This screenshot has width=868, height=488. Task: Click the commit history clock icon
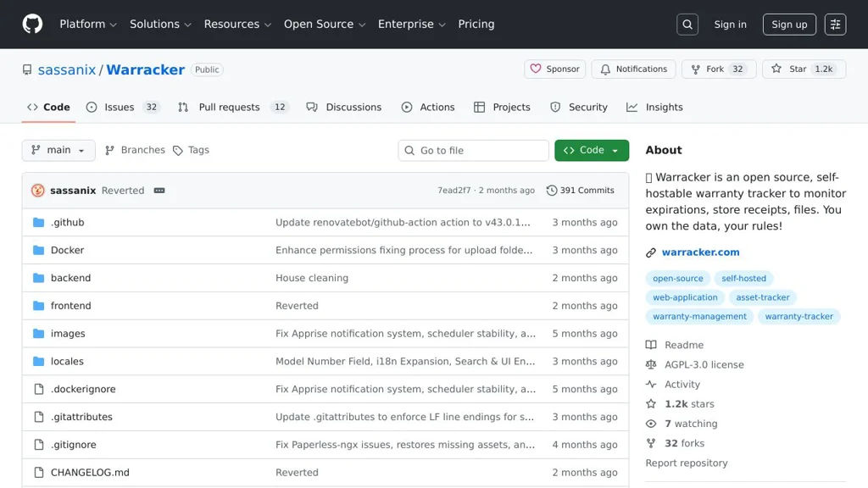pos(552,191)
